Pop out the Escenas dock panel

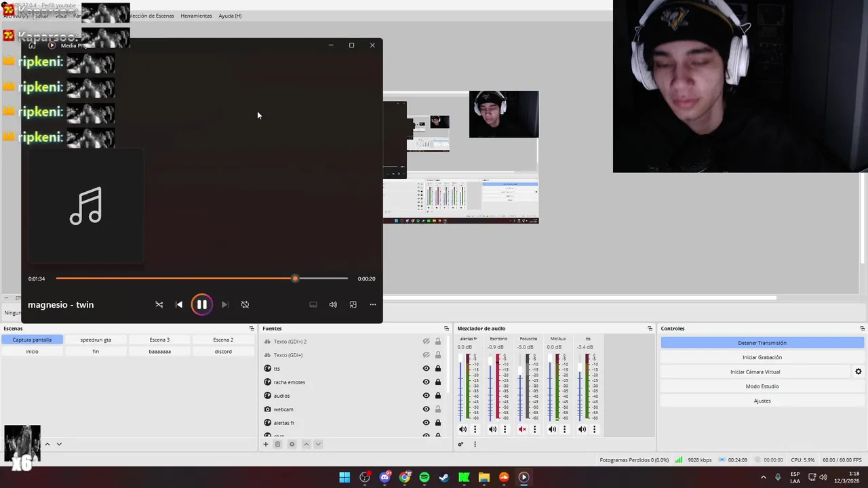pyautogui.click(x=252, y=329)
